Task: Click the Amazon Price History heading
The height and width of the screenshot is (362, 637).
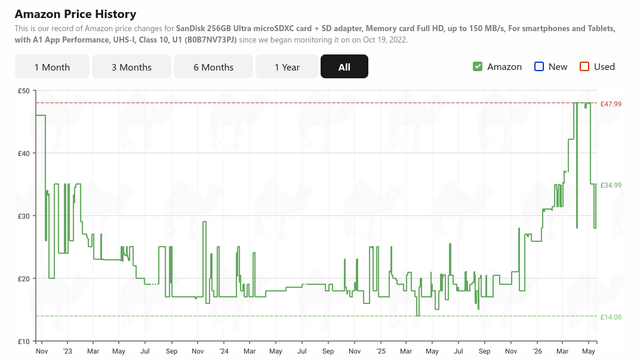Action: pos(76,14)
